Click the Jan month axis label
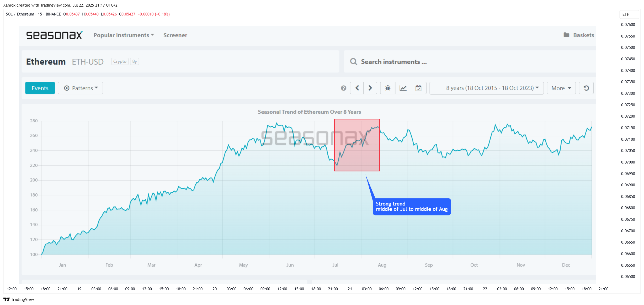This screenshot has width=644, height=305. (x=62, y=265)
